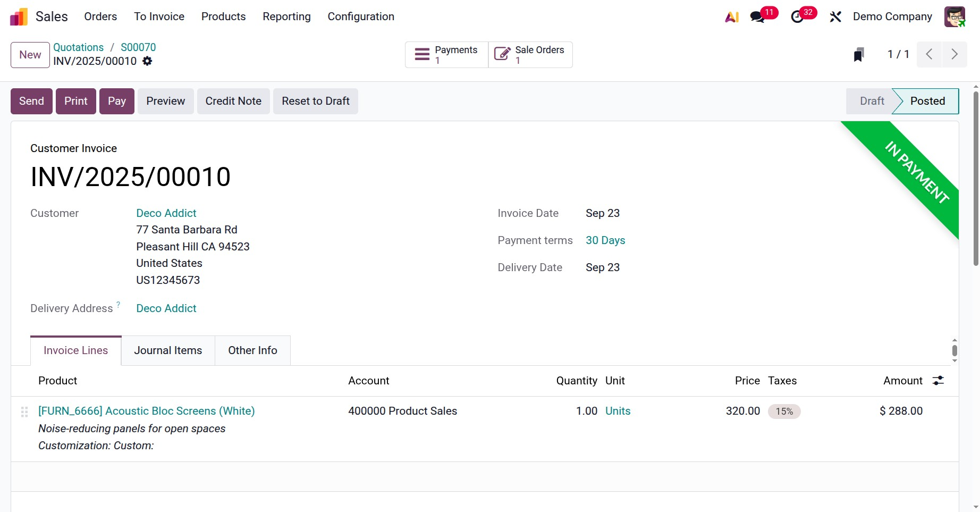Image resolution: width=980 pixels, height=512 pixels.
Task: Go to previous record arrow
Action: coord(929,54)
